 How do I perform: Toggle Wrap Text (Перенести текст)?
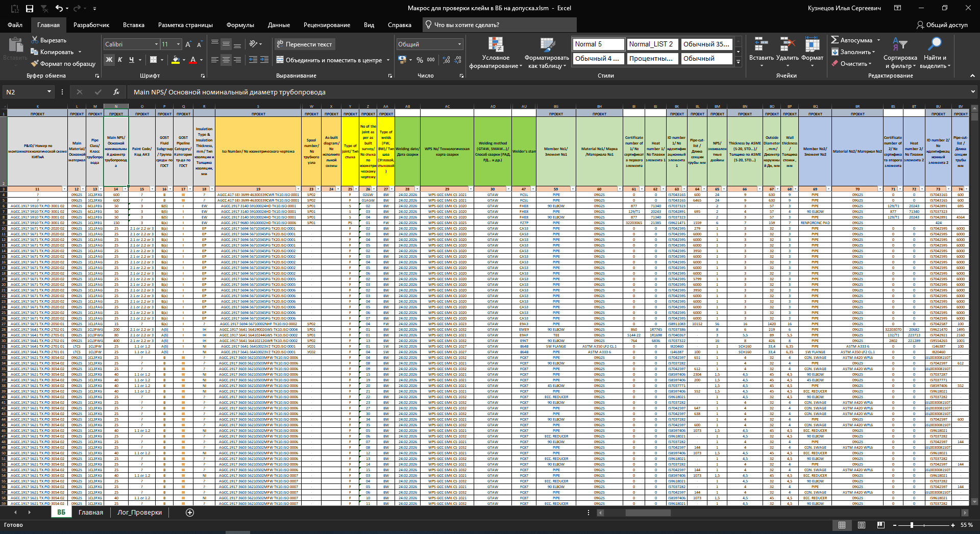[x=304, y=44]
